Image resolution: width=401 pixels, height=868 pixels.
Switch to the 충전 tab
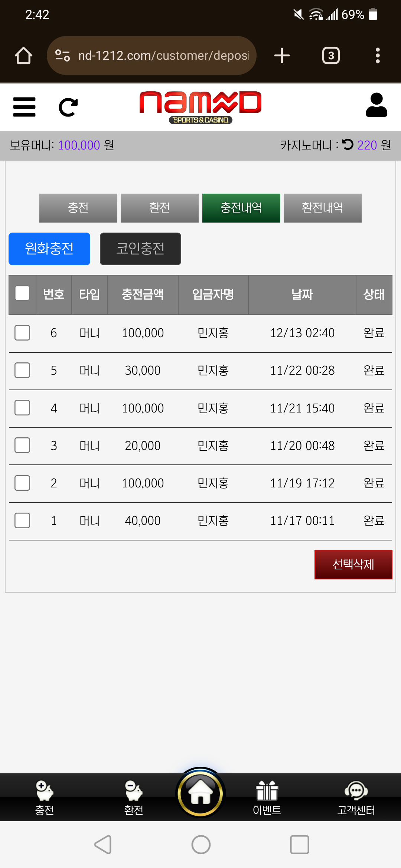78,208
